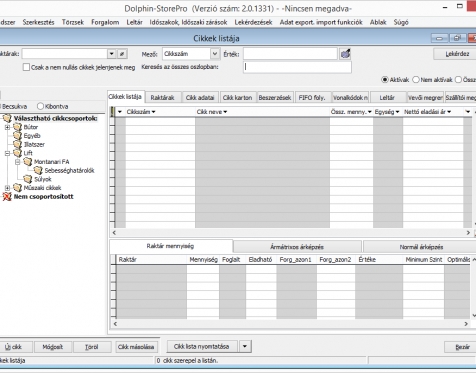
Task: Click the 'Keresés az összes oszlopban' search field
Action: 297,67
